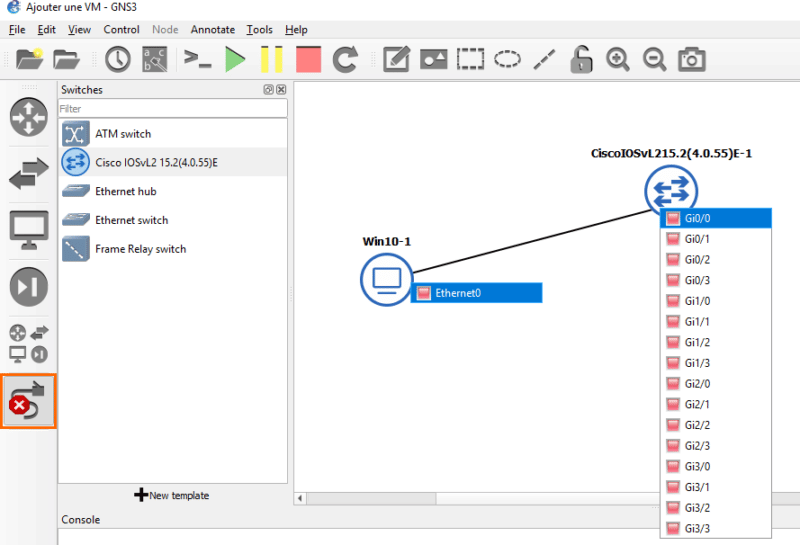Show routers device category in sidebar
The height and width of the screenshot is (545, 800).
point(28,117)
